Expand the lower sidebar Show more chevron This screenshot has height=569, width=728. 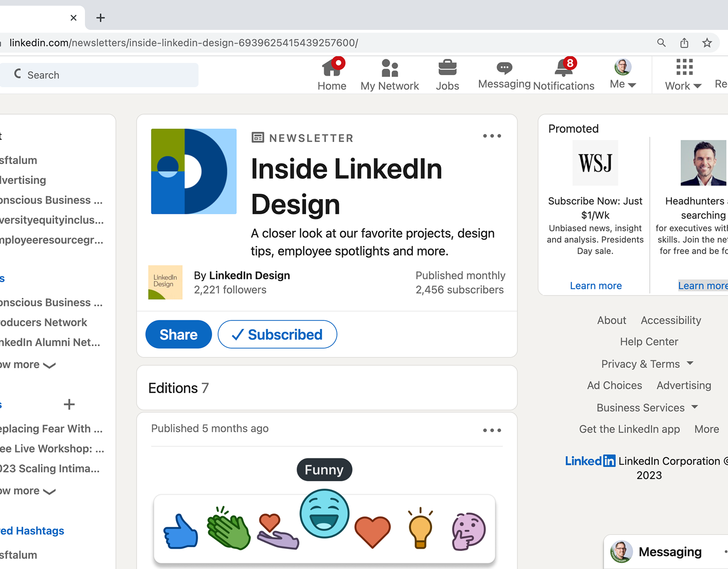49,491
